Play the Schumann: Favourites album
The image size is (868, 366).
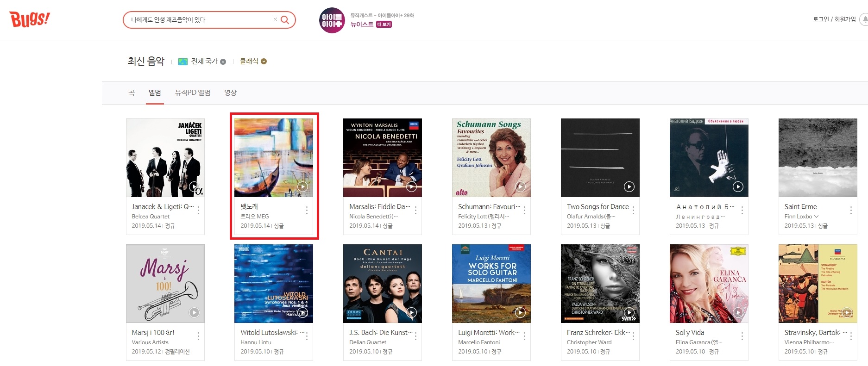coord(520,187)
